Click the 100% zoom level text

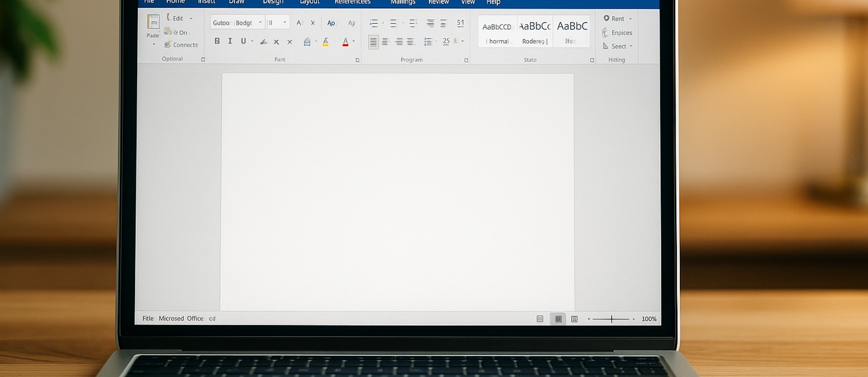(649, 319)
